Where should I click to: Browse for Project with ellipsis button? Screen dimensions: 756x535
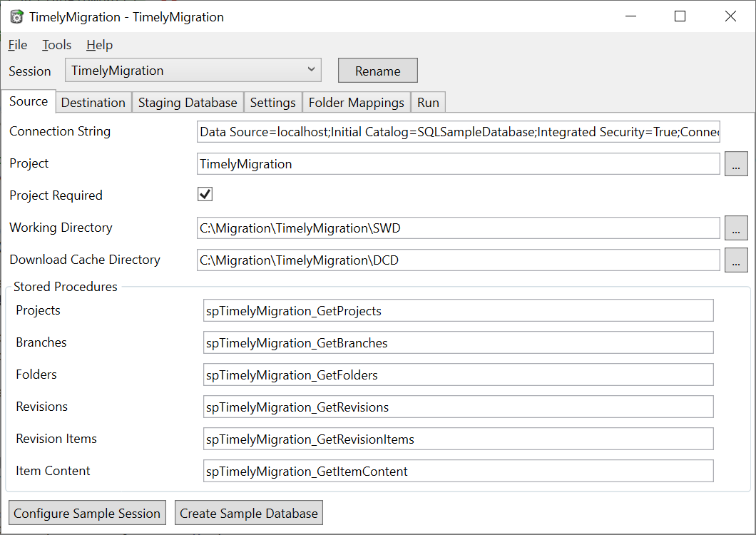click(x=736, y=164)
